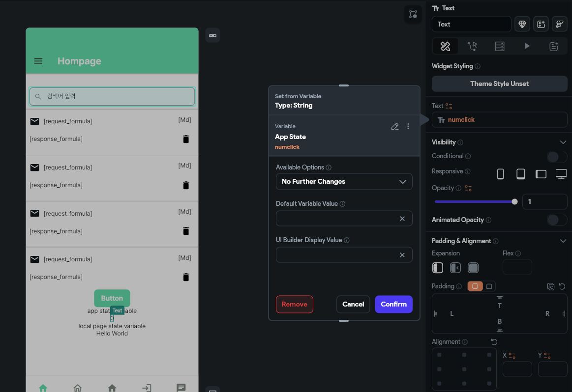Open the hamburger menu in Hompage app bar

(x=38, y=61)
